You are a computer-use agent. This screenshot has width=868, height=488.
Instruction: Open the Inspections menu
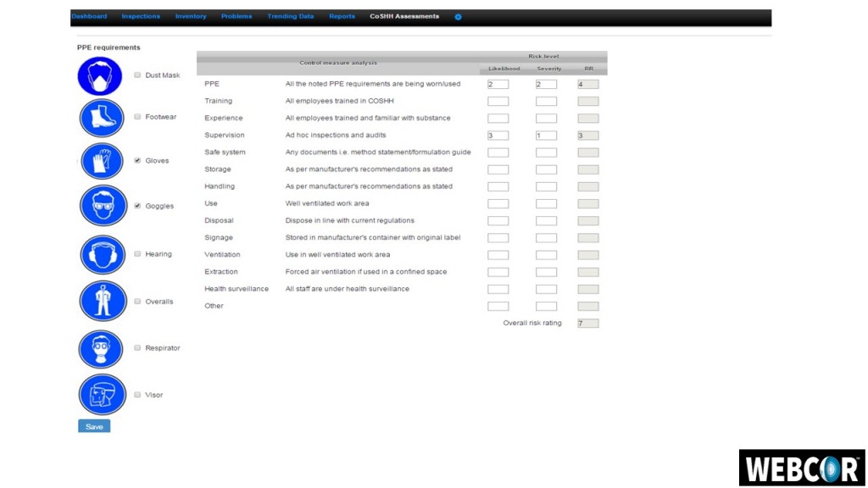141,16
